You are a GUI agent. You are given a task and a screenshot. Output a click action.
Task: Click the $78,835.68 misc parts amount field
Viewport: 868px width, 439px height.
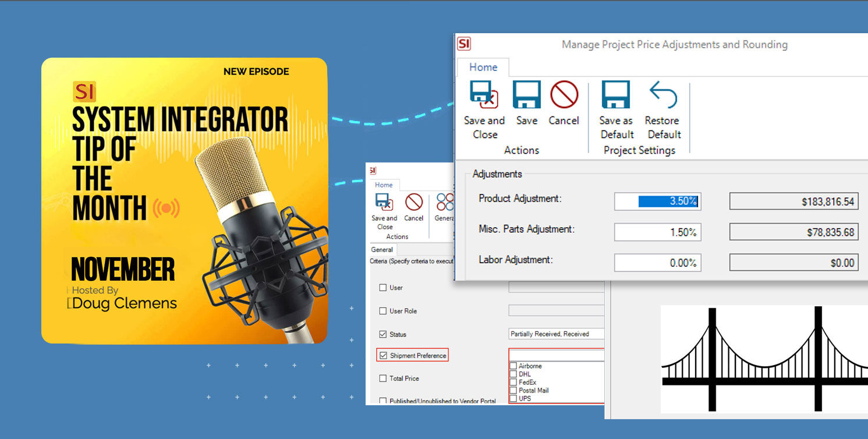click(794, 232)
